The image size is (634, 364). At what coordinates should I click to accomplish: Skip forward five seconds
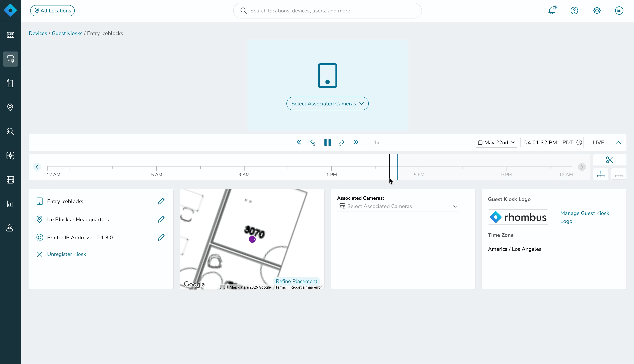(342, 143)
